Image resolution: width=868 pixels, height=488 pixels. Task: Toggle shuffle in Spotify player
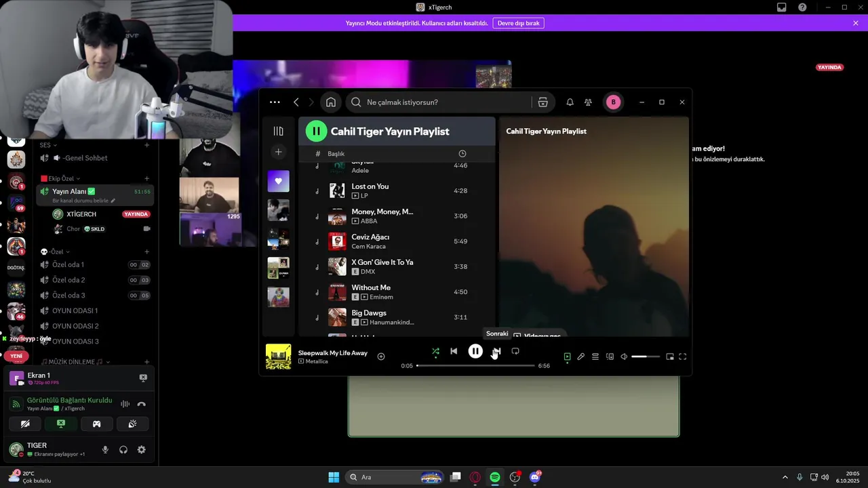pyautogui.click(x=435, y=351)
